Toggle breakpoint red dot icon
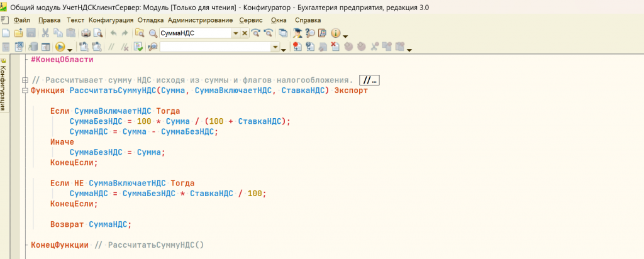Viewport: 644px width, 259px height. (297, 47)
